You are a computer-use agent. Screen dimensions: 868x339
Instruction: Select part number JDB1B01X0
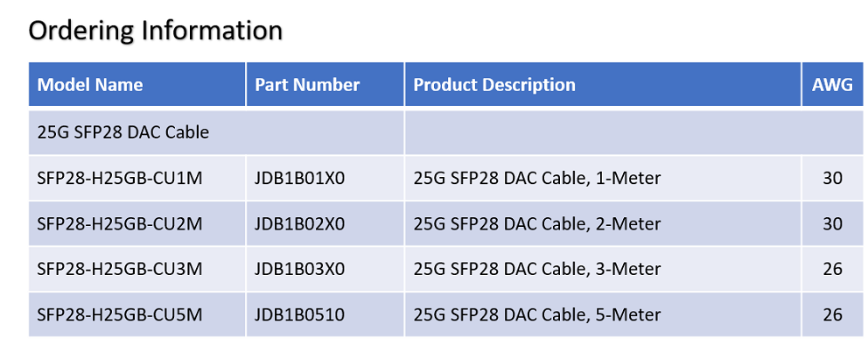click(299, 179)
